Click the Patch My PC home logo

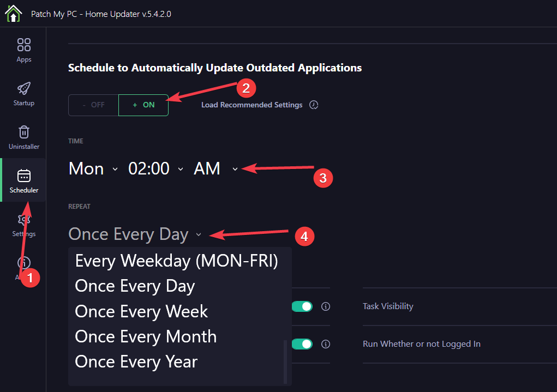[x=13, y=13]
